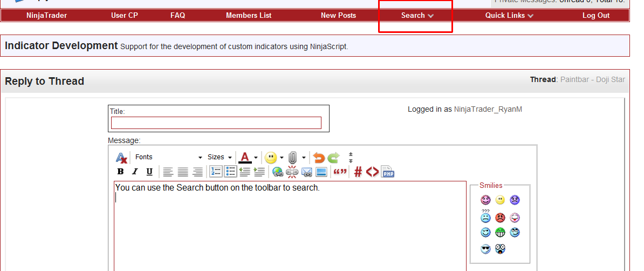The image size is (644, 271).
Task: Insert the green big-grin smiley
Action: point(500,232)
